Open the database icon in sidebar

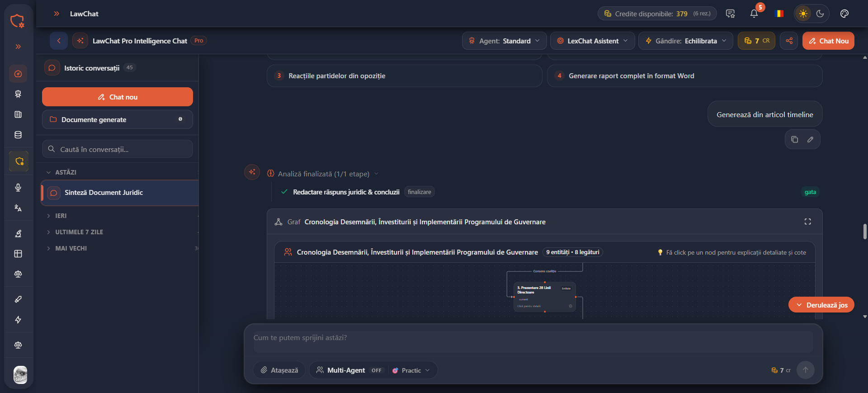pos(18,135)
